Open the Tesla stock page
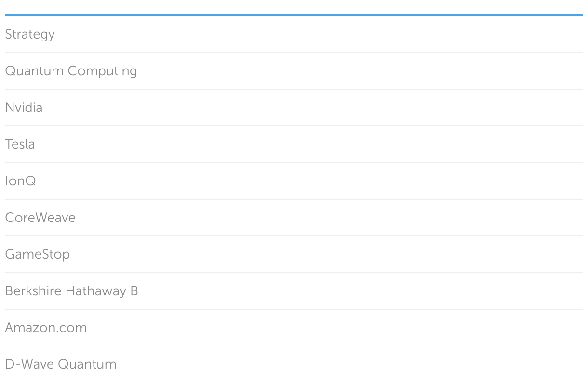The image size is (588, 387). [20, 144]
